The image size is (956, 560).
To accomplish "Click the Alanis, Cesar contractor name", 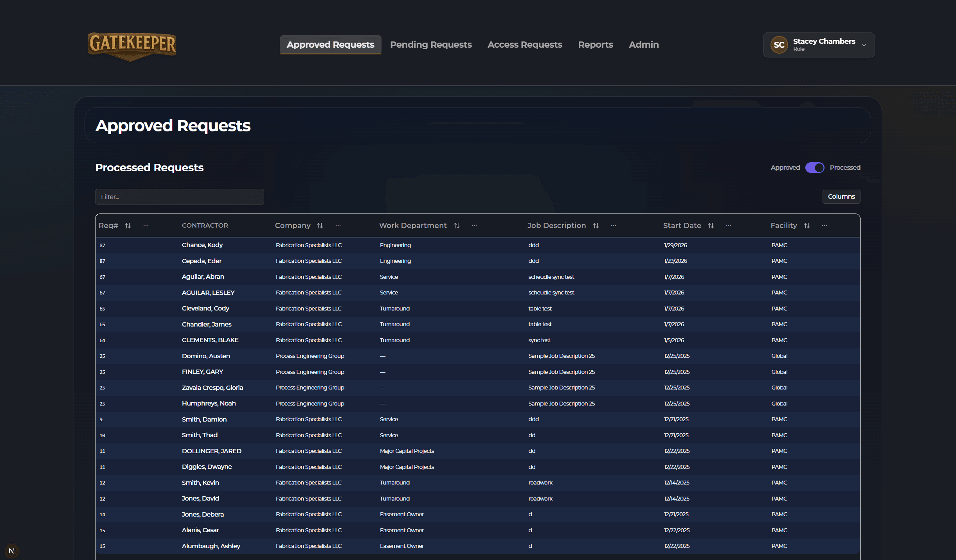I will click(x=200, y=530).
